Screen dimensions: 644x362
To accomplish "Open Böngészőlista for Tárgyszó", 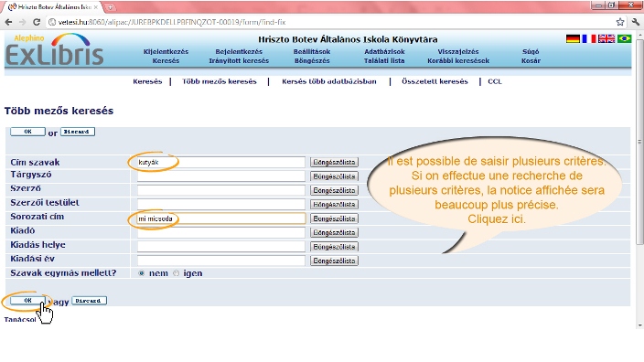I will pyautogui.click(x=334, y=176).
